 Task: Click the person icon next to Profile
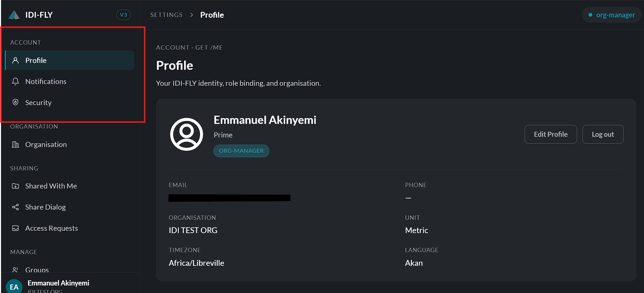click(x=15, y=60)
